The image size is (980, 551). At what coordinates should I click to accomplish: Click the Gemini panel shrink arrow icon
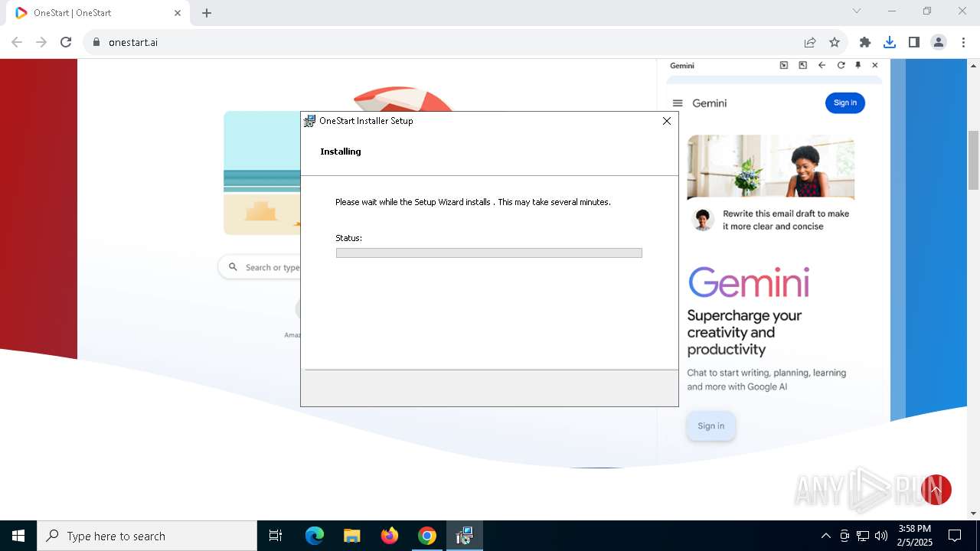coord(784,66)
